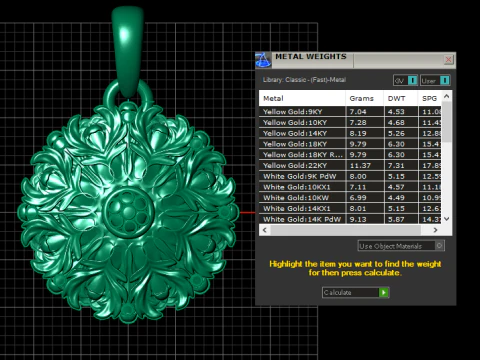The height and width of the screenshot is (360, 480).
Task: Click the Calculate button
Action: coord(355,292)
